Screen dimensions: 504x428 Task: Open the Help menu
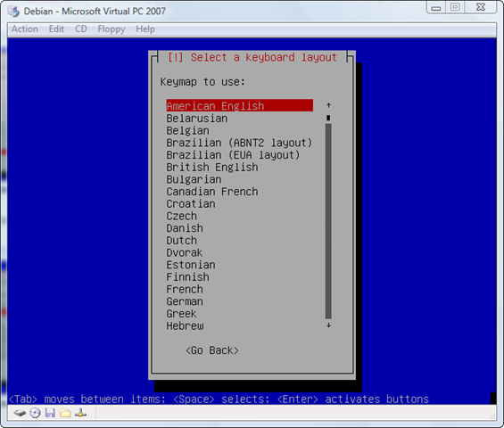(145, 29)
